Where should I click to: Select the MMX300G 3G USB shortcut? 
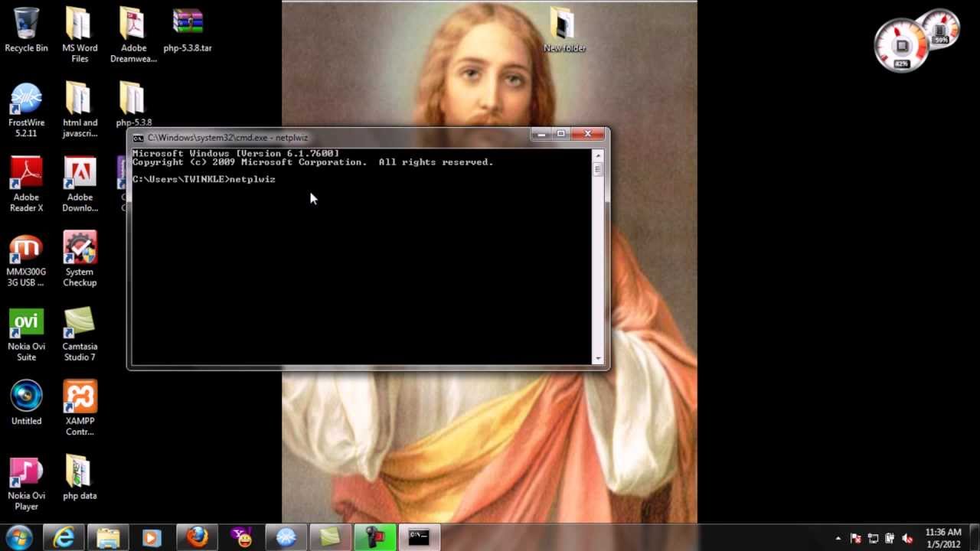tap(26, 259)
